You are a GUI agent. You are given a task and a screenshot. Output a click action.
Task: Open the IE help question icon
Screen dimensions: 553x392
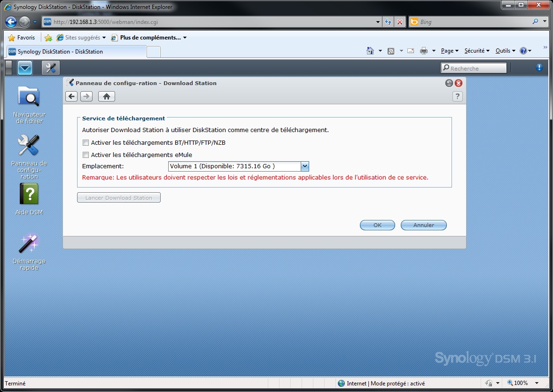(x=523, y=51)
